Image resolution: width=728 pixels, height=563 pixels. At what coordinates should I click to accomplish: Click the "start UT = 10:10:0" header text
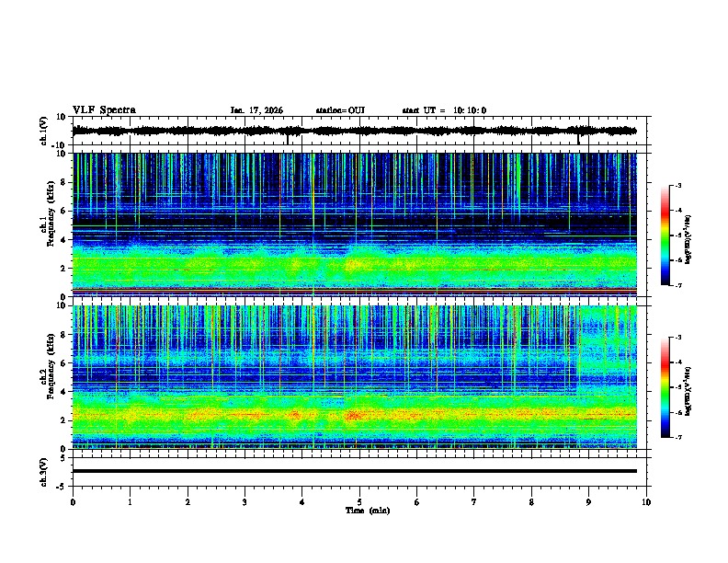click(444, 110)
